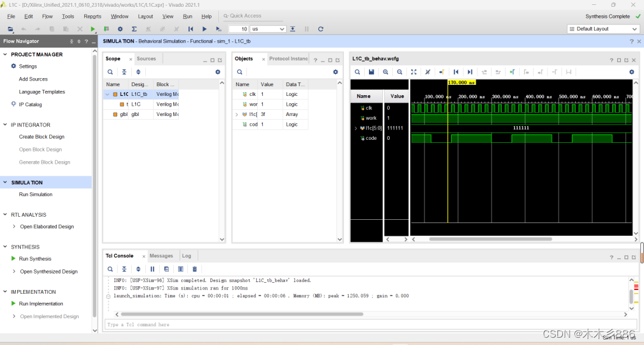Expand l1c array in Objects panel
The height and width of the screenshot is (345, 644).
(x=237, y=114)
